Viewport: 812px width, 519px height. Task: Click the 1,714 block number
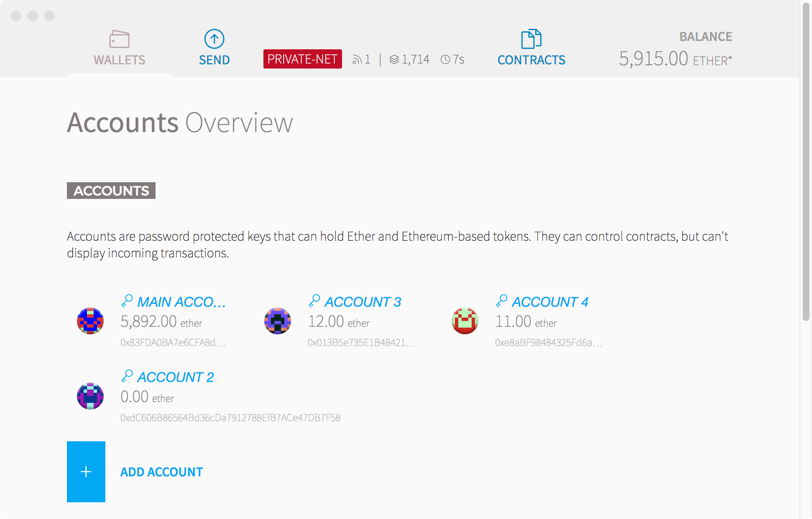tap(416, 59)
